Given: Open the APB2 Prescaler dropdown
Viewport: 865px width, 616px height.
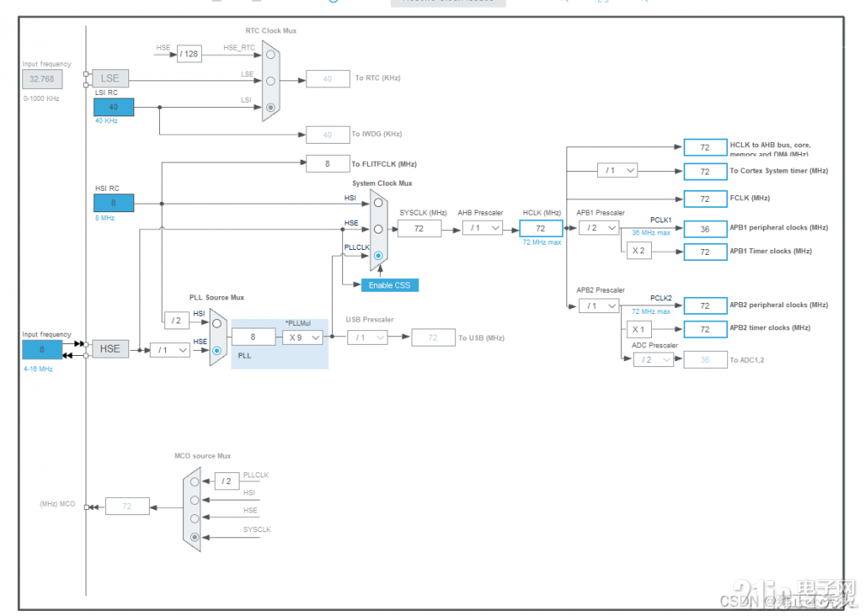Looking at the screenshot, I should 599,305.
